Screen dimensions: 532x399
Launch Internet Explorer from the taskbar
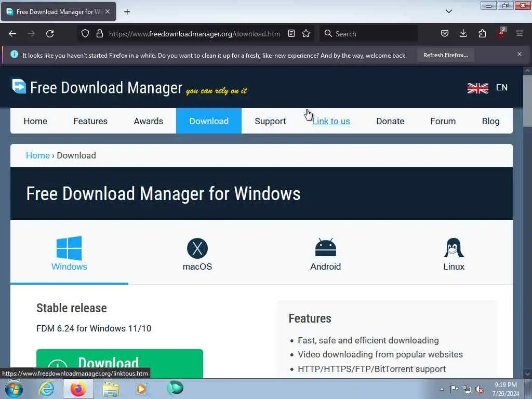(x=46, y=389)
